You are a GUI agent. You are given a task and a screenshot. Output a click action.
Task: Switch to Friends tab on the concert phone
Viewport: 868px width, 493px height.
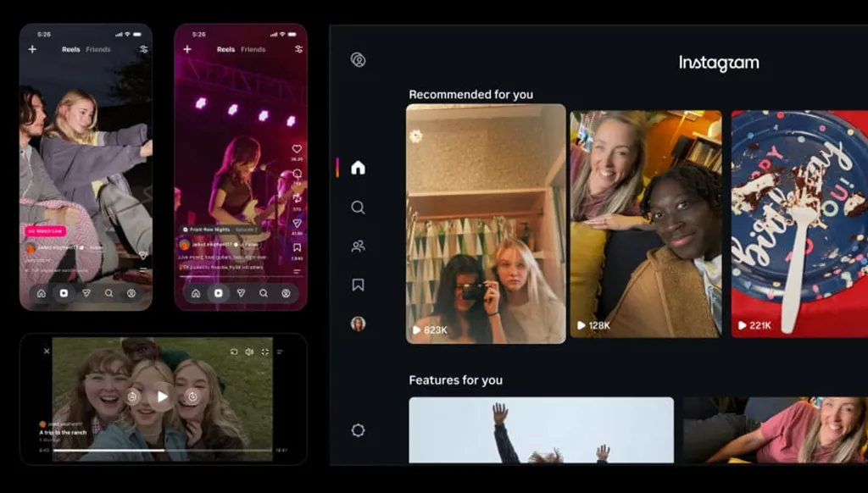[x=253, y=49]
